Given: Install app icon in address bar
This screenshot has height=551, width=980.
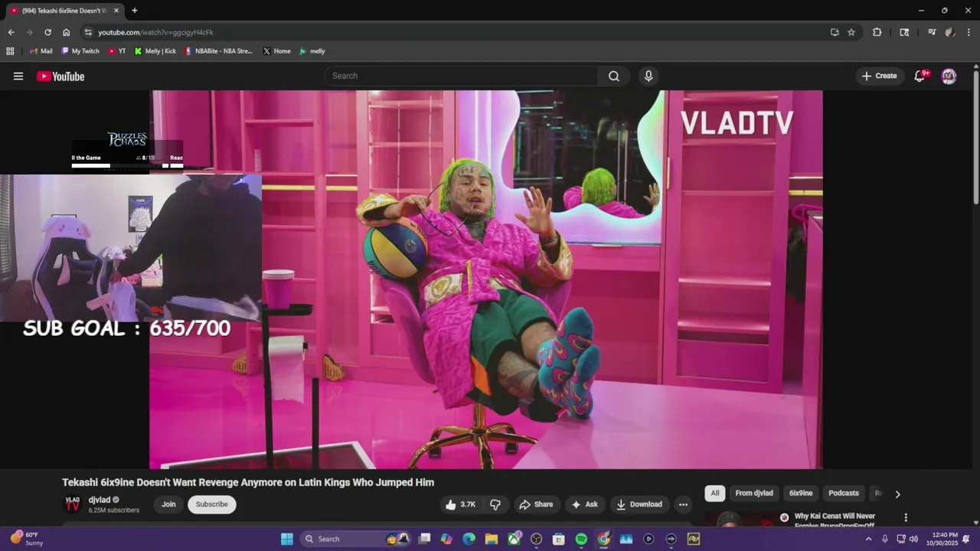Looking at the screenshot, I should click(835, 32).
